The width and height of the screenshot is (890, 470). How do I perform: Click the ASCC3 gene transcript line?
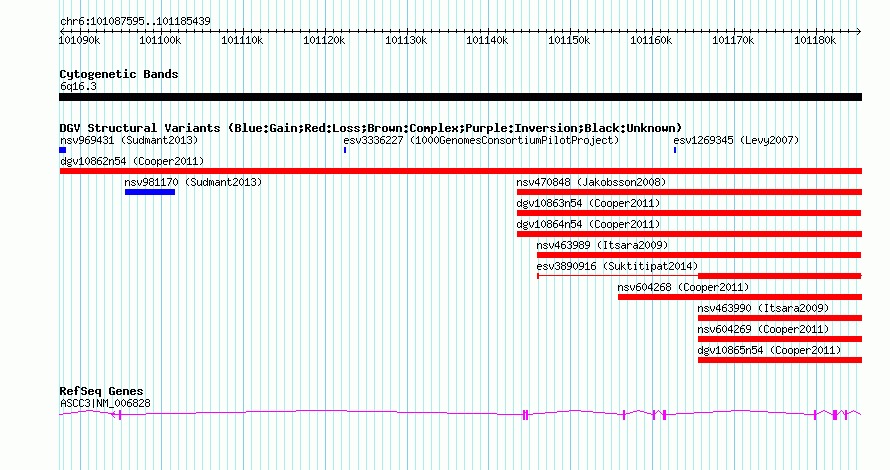[460, 415]
